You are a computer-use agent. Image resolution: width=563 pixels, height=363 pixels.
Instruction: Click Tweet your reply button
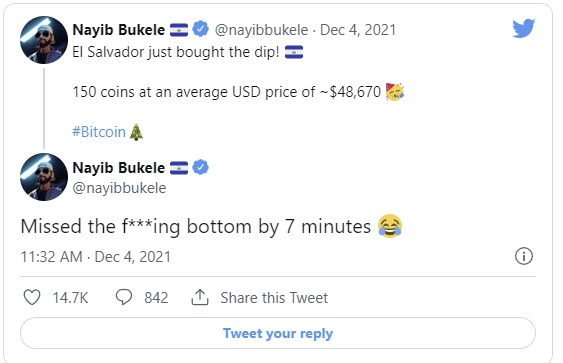coord(278,333)
